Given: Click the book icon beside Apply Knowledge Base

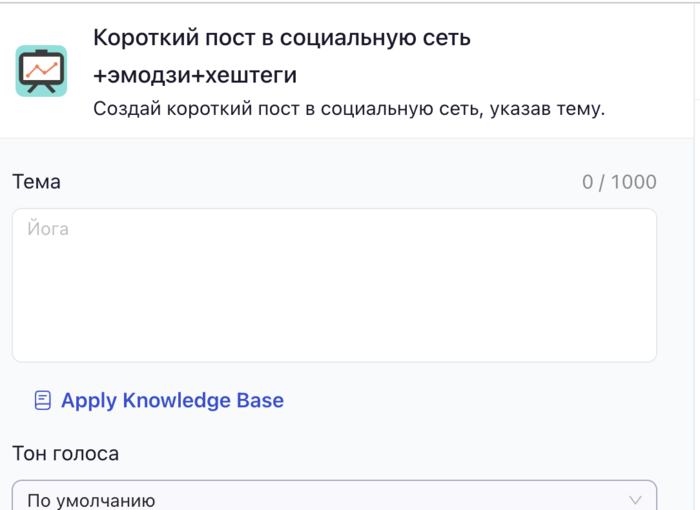Looking at the screenshot, I should 42,401.
